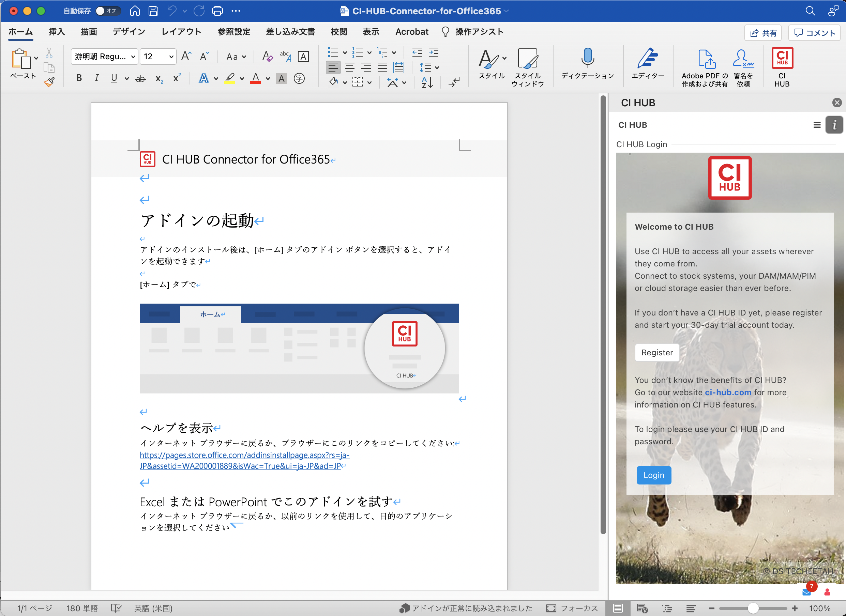Toggle italic formatting
The height and width of the screenshot is (616, 846).
[96, 78]
